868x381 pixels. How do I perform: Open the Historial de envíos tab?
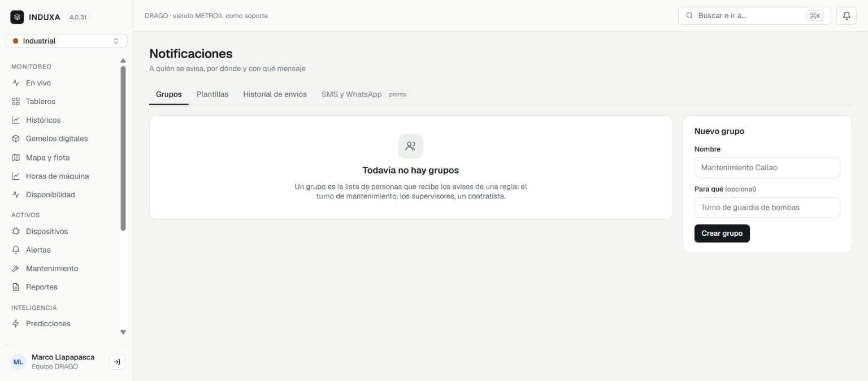(x=275, y=94)
